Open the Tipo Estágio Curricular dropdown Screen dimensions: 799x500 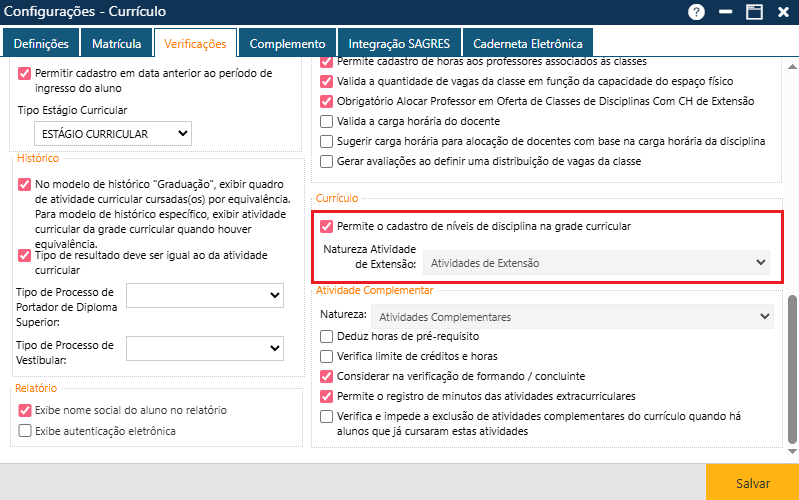click(x=113, y=134)
